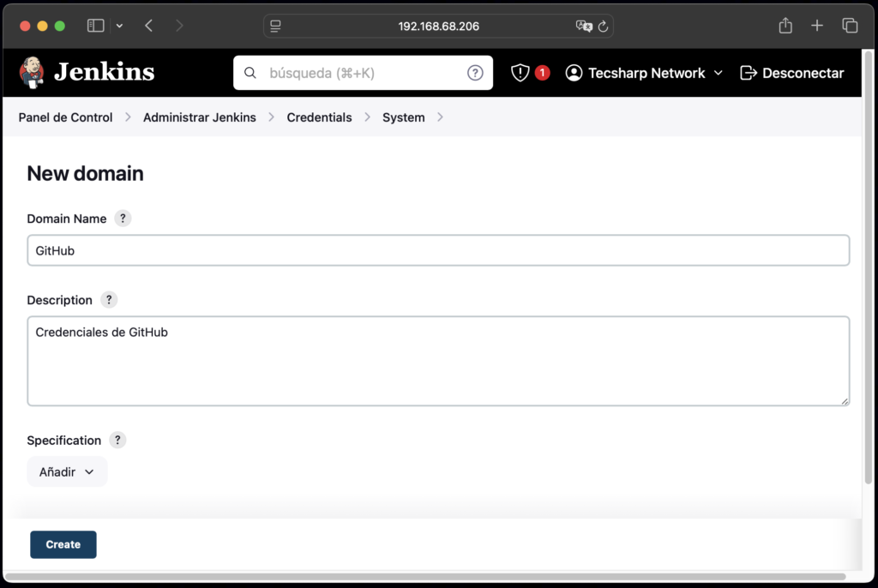Click the Domain Name input containing GitHub
The height and width of the screenshot is (588, 878).
(438, 250)
